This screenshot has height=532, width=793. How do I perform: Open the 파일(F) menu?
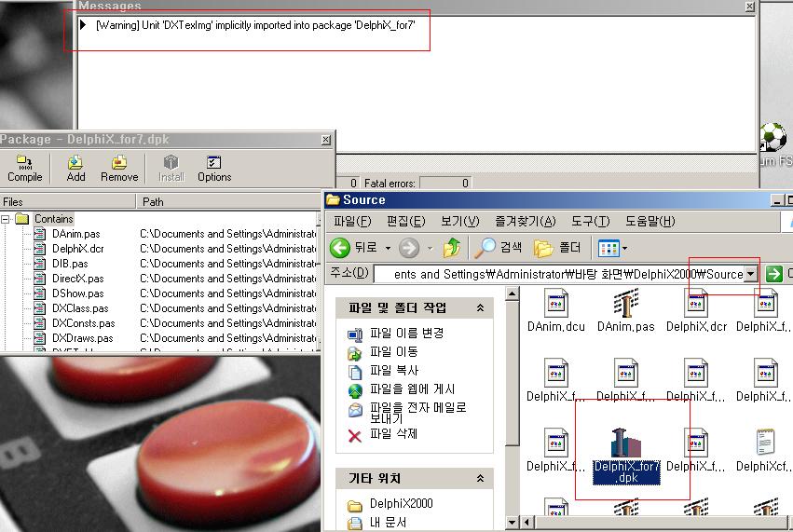352,222
